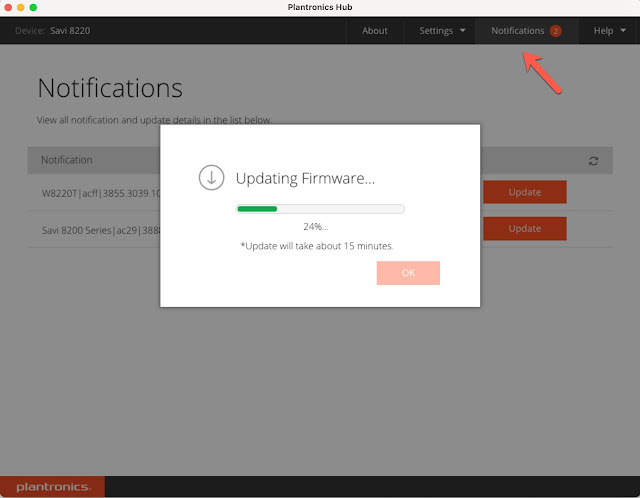The image size is (640, 498).
Task: Click the "Updating Firmware..." dialog title
Action: [x=305, y=178]
